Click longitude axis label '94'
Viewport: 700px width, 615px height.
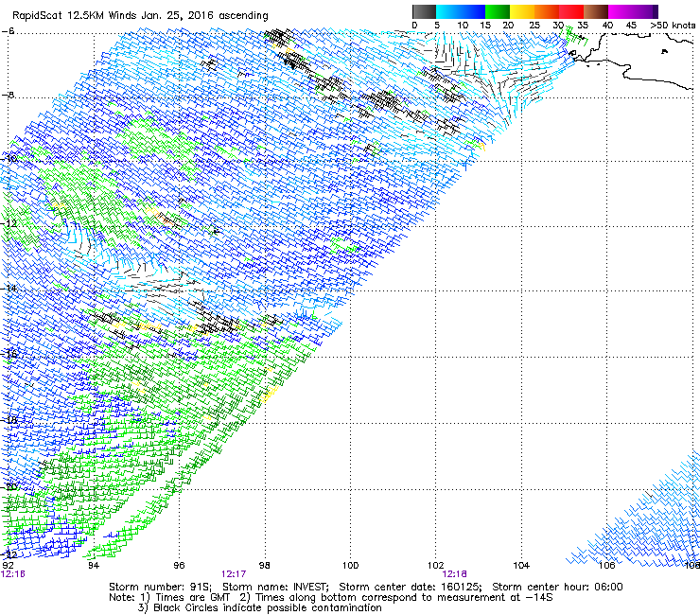coord(94,566)
